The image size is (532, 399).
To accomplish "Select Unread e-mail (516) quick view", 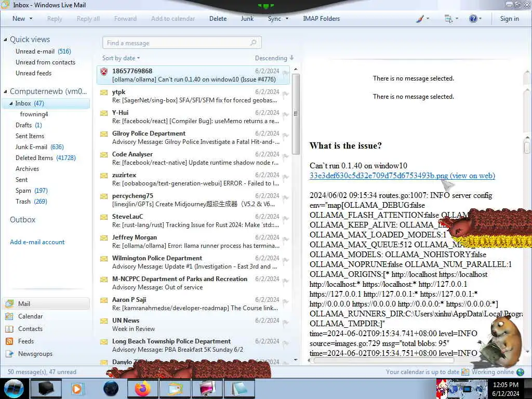I will [43, 51].
